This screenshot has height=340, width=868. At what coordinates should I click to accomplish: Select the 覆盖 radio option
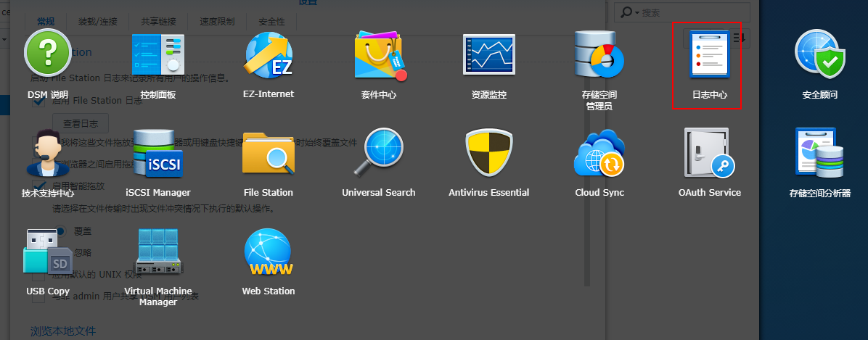pos(62,231)
